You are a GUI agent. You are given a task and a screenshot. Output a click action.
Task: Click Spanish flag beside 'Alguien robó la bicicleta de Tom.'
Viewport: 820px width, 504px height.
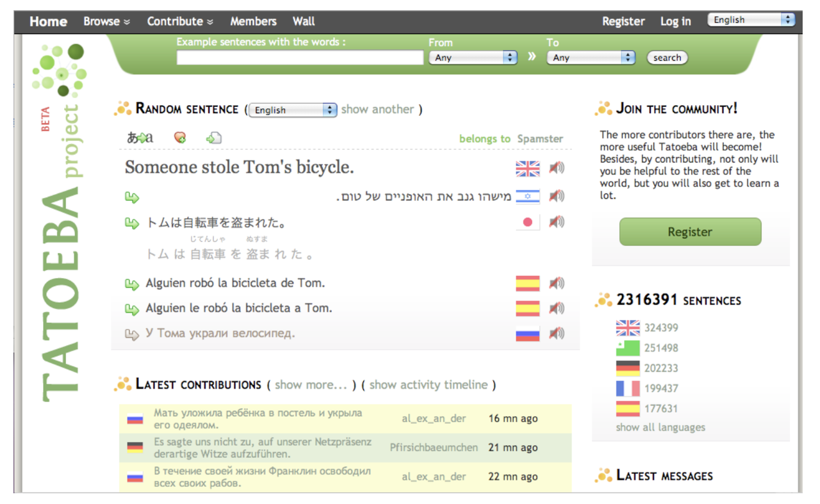(528, 283)
